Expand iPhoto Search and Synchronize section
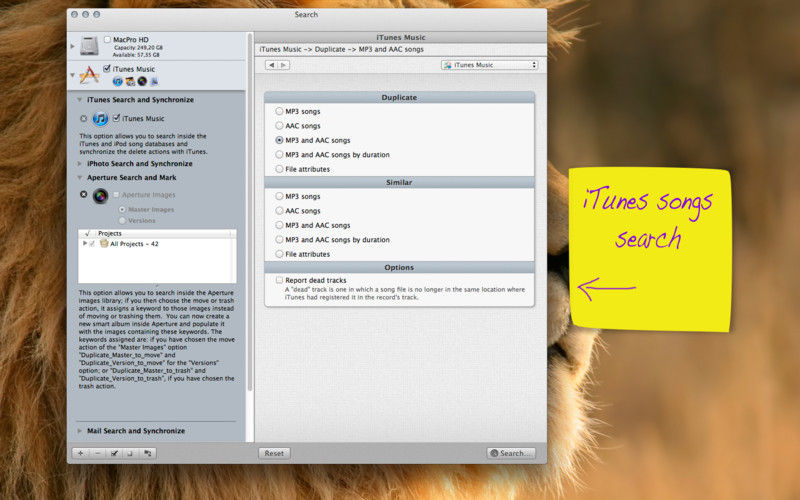 80,164
